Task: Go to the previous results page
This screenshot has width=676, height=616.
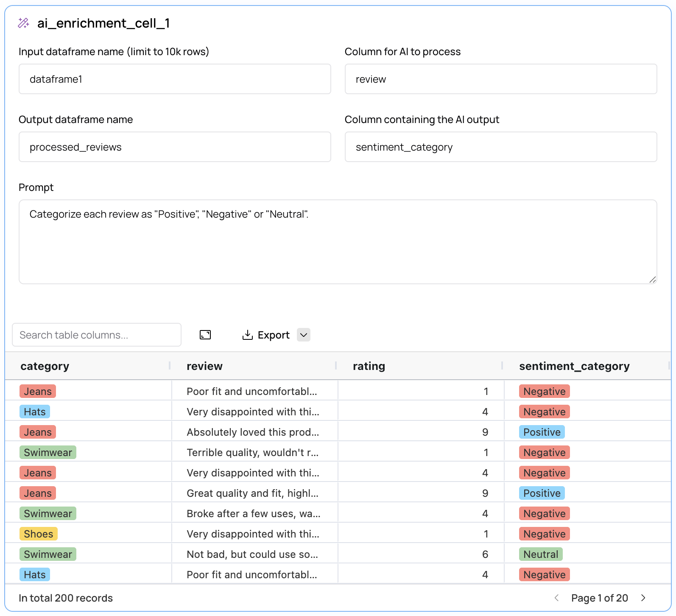Action: tap(556, 598)
